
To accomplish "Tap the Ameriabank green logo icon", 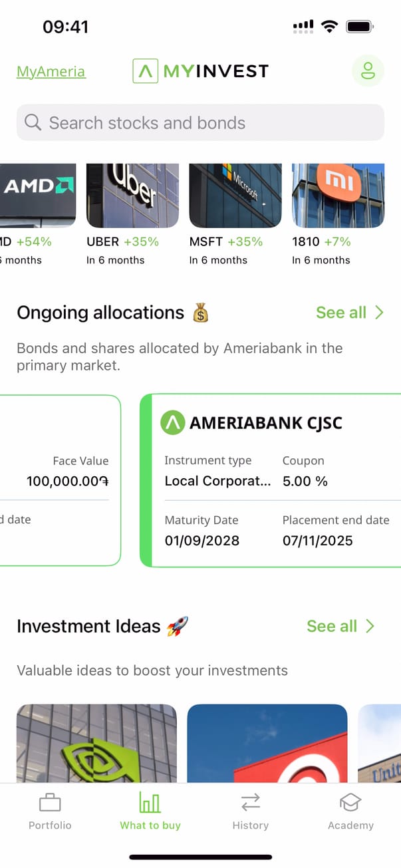I will point(173,422).
